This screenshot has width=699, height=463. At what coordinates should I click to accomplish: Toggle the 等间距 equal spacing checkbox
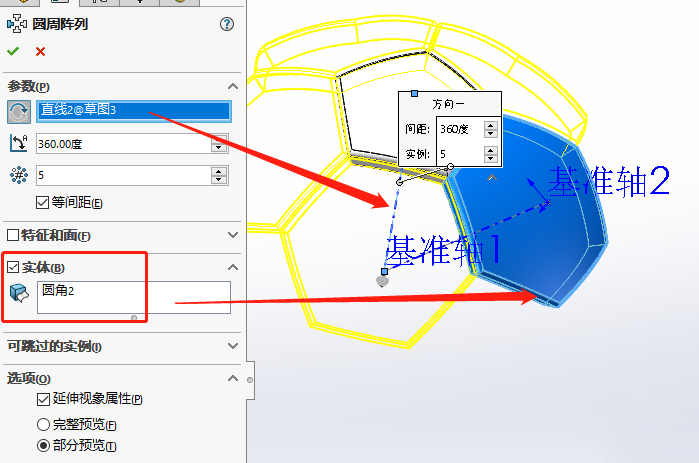tap(42, 203)
